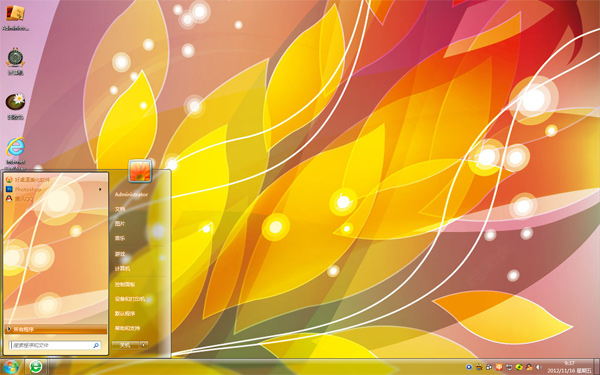Screen dimensions: 600x375
Task: Click the yellow smiley-face tray icon
Action: coord(479,367)
